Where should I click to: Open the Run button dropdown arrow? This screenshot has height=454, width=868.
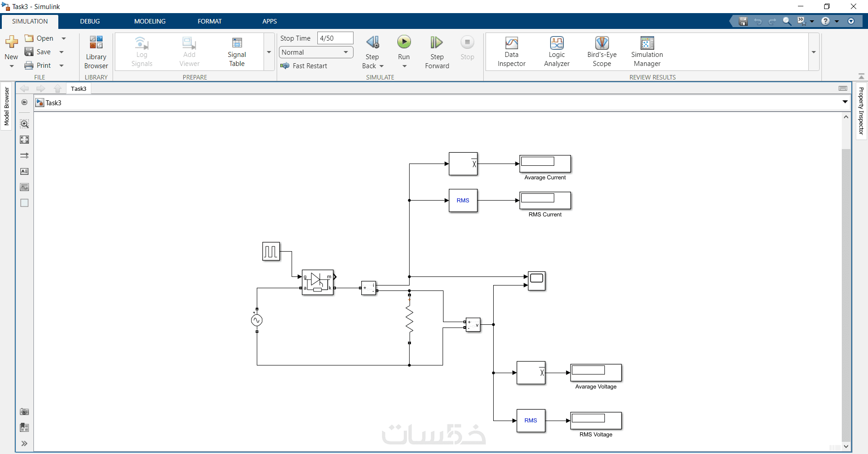[404, 66]
